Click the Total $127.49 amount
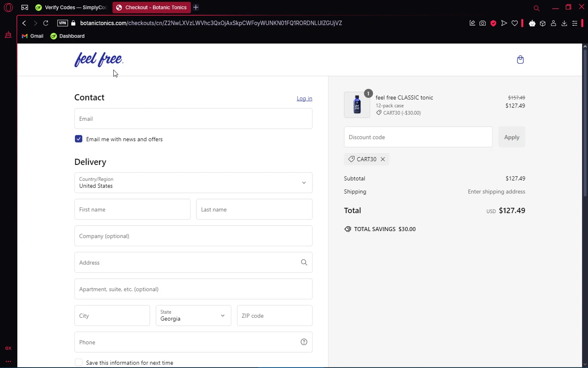This screenshot has width=588, height=368. (512, 210)
